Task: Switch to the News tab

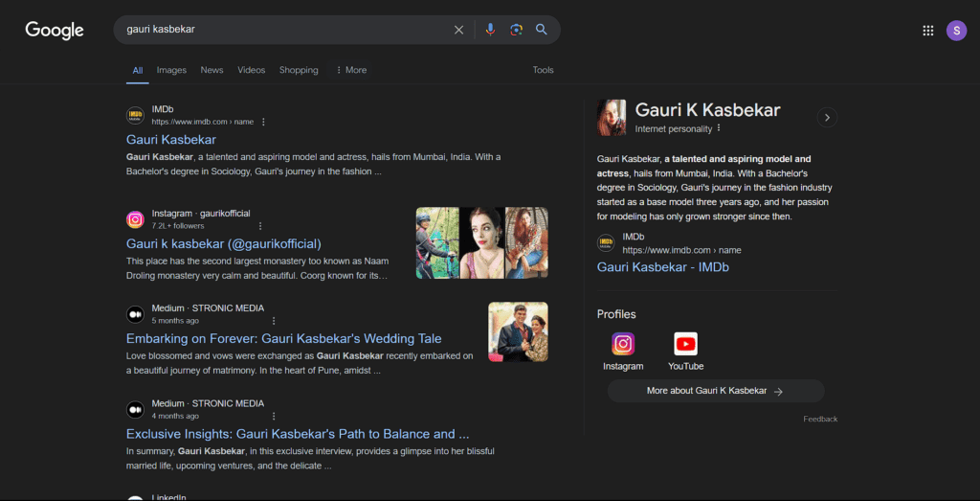Action: pos(212,70)
